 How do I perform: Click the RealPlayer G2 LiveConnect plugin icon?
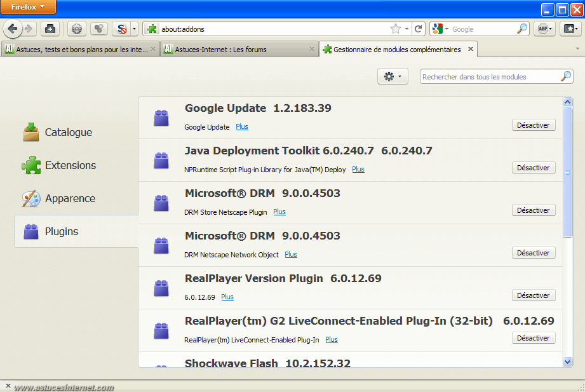tap(161, 330)
